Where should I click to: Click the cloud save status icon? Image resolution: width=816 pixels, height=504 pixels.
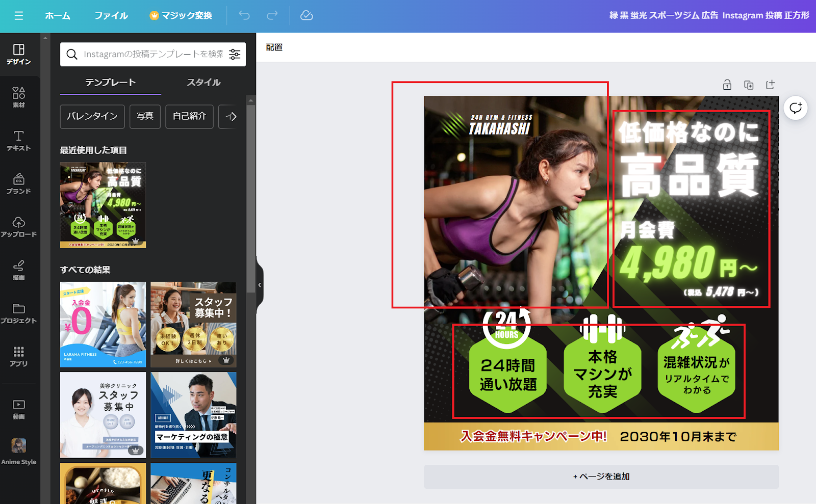307,16
